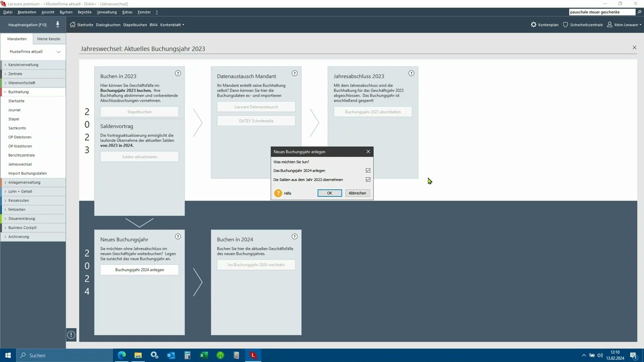This screenshot has width=644, height=362.
Task: Open help for Buchen in 2023 card
Action: (178, 73)
